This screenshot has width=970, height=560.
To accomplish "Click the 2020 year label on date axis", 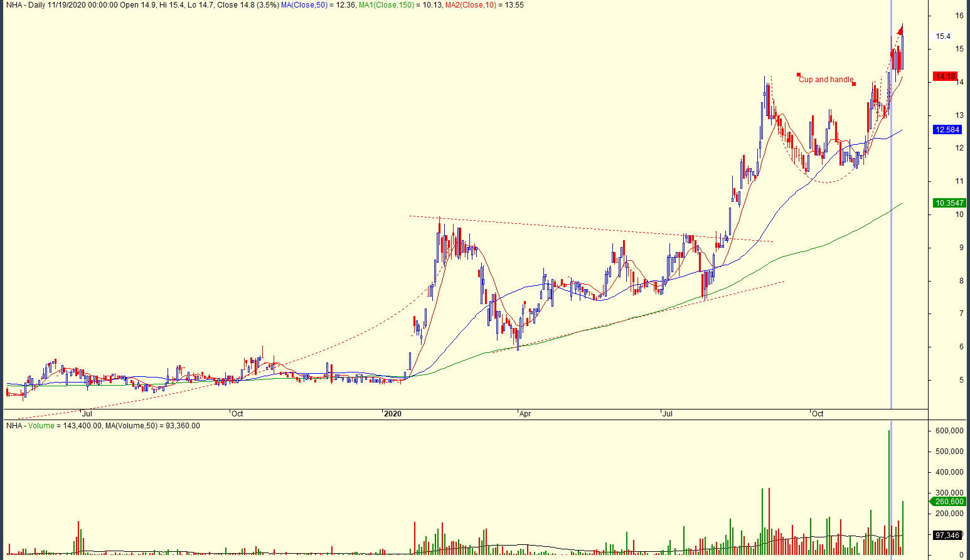I will (392, 414).
